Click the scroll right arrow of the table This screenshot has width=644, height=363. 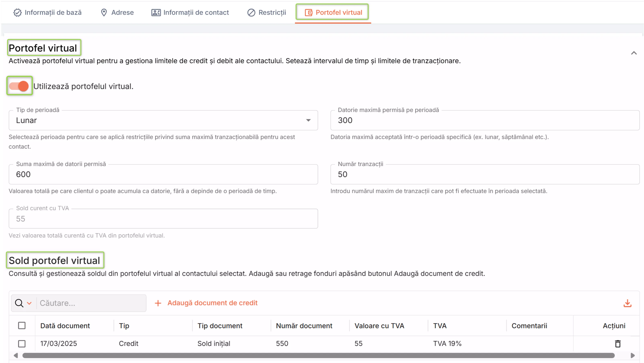point(633,355)
